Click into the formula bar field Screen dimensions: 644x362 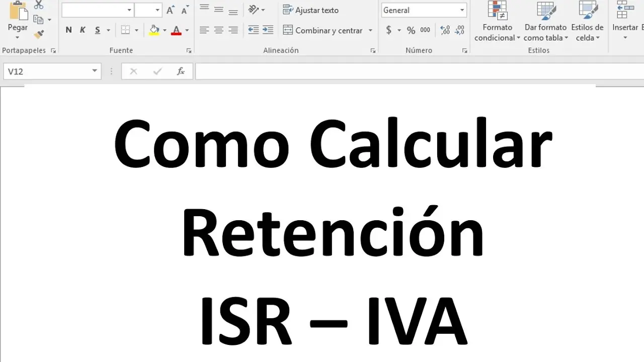[420, 71]
